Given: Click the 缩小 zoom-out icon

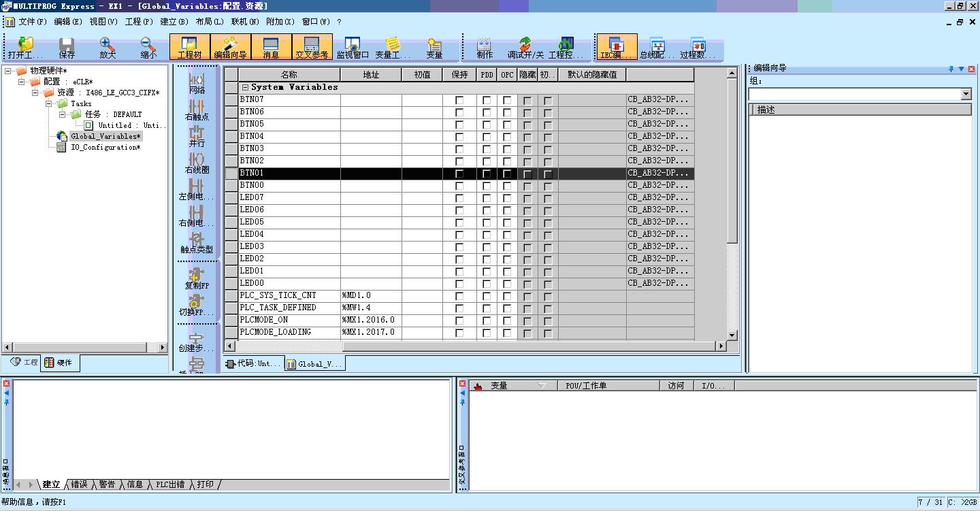Looking at the screenshot, I should pyautogui.click(x=148, y=48).
